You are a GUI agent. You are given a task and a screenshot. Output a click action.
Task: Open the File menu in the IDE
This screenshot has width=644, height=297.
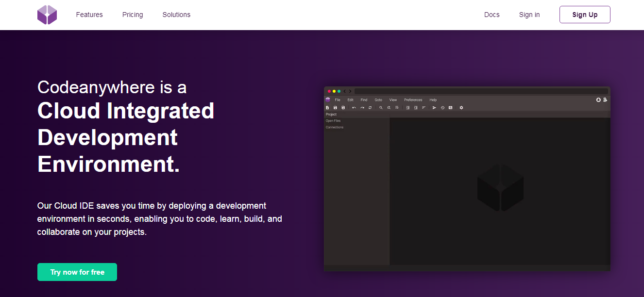point(338,100)
